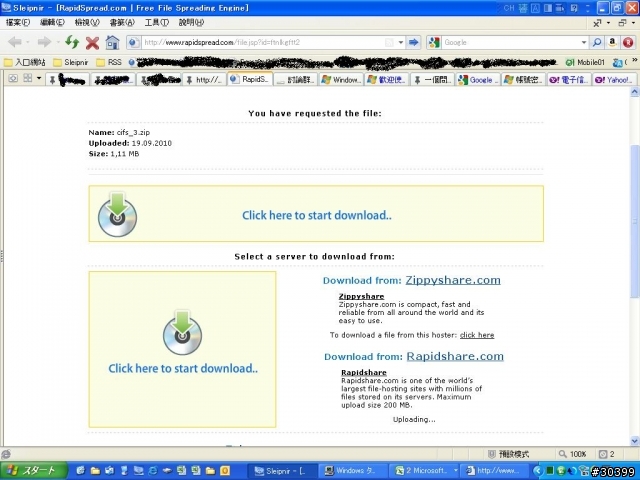The image size is (640, 480).
Task: Expand the address bar URL dropdown
Action: coord(401,42)
